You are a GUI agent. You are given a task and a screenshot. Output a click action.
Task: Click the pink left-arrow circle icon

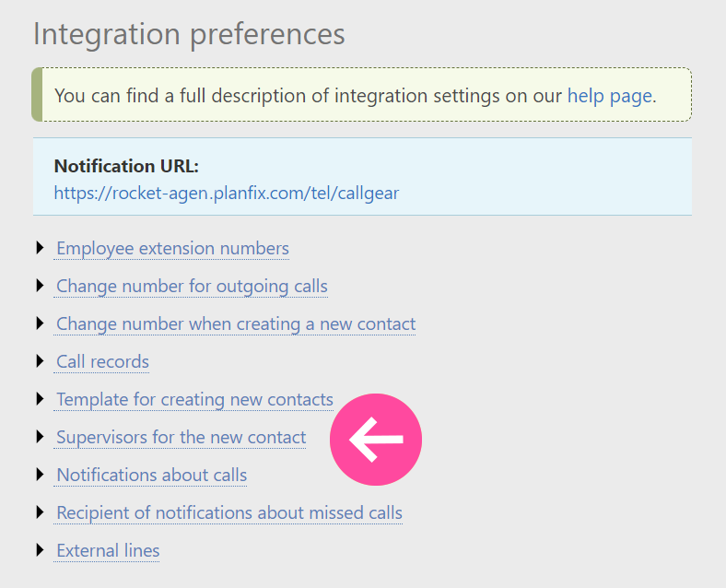[x=376, y=440]
